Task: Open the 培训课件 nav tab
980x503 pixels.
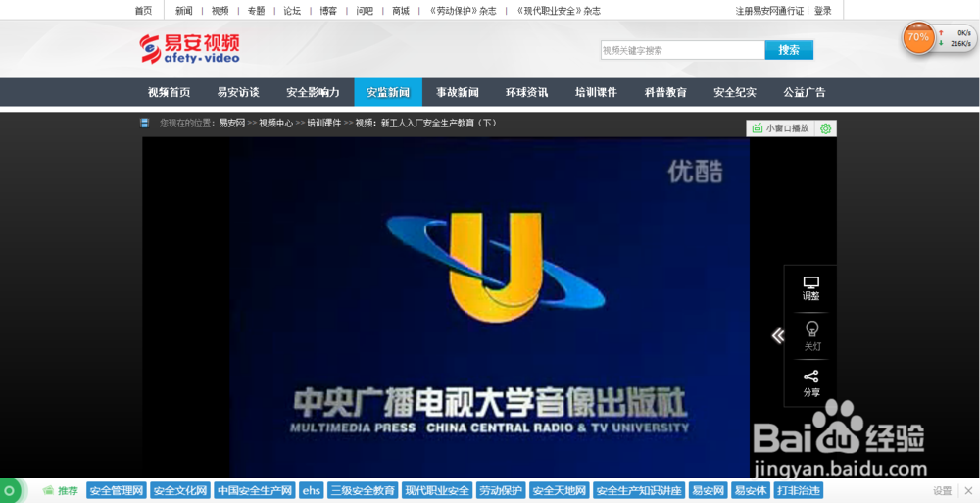Action: pos(596,92)
